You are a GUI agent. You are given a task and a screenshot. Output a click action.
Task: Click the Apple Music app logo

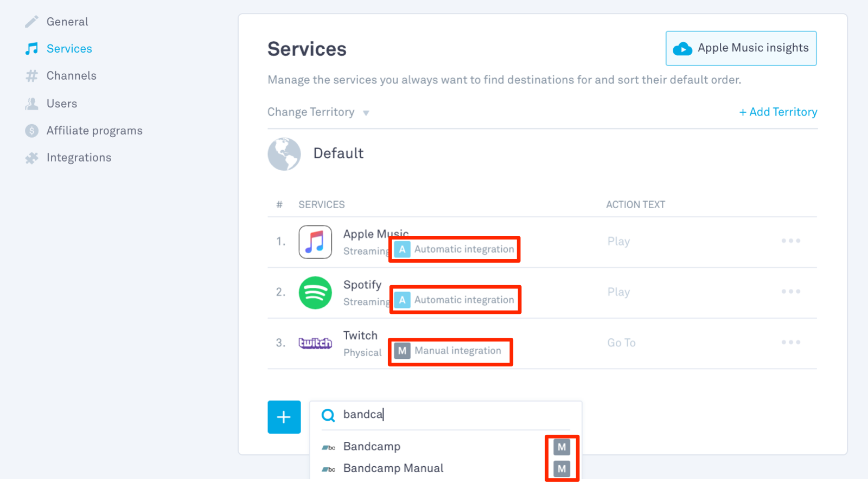(315, 242)
